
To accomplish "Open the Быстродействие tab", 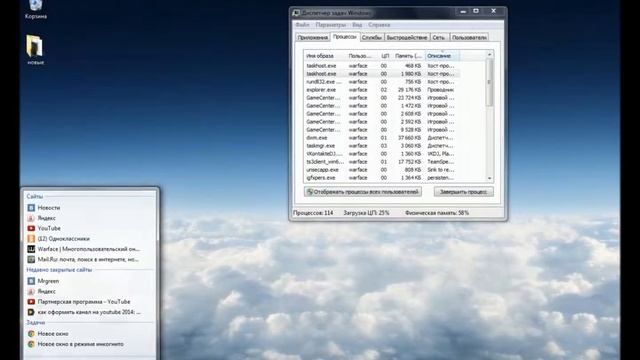I will pos(407,38).
